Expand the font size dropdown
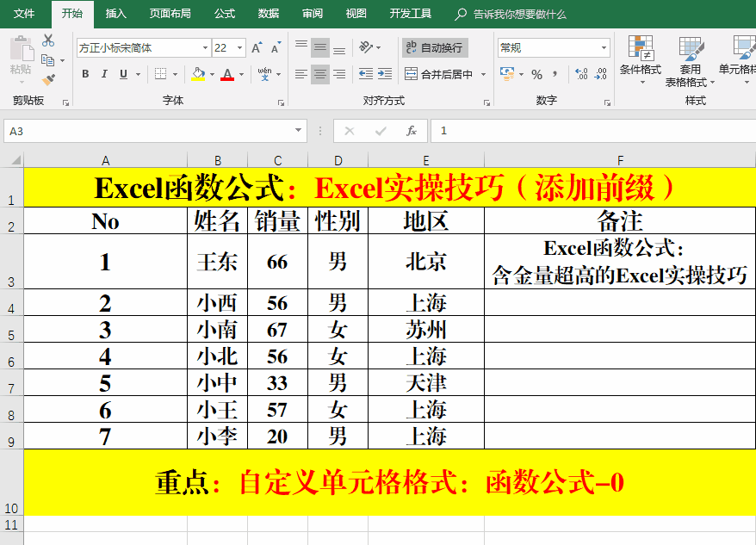This screenshot has width=756, height=545. point(240,48)
